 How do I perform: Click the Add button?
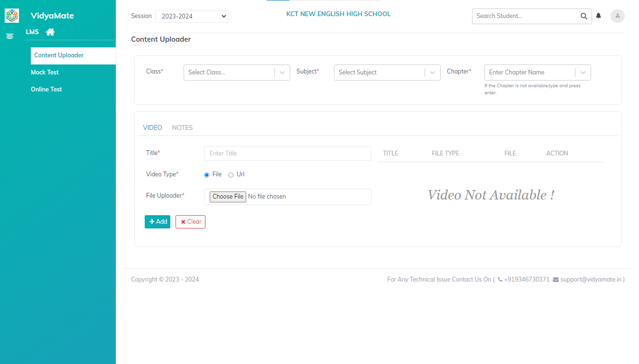(157, 222)
